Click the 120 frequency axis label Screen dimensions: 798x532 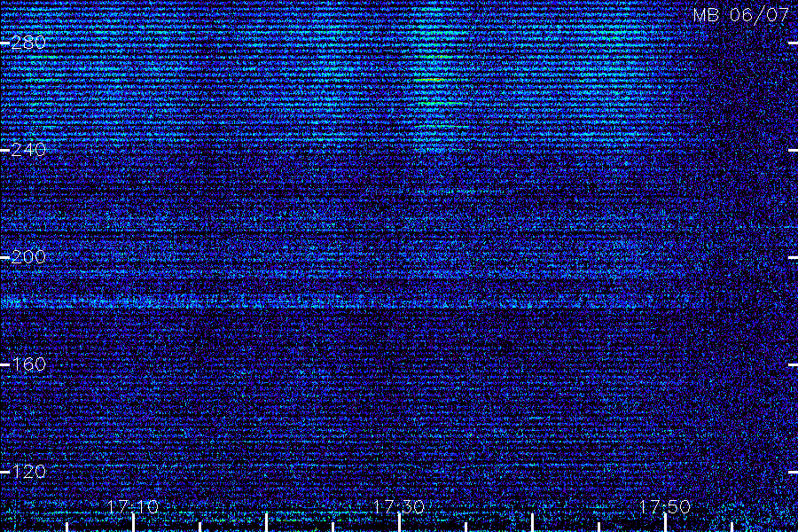28,472
